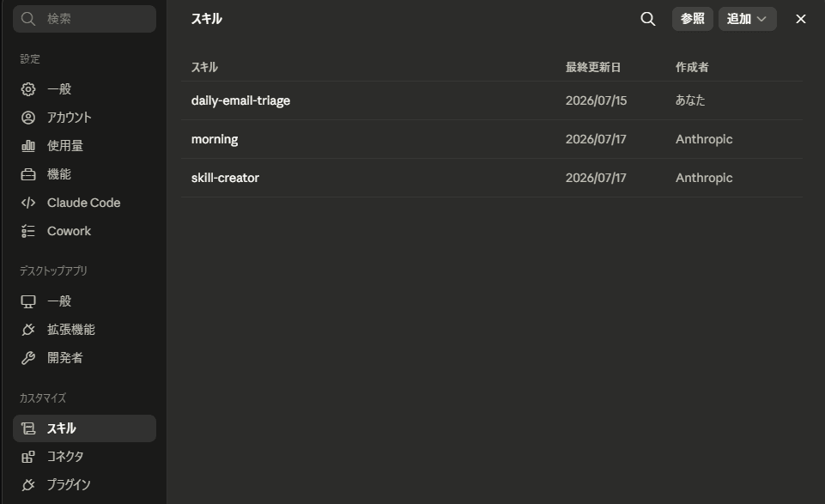
Task: Open Claude Code via the code brackets icon
Action: pos(28,203)
